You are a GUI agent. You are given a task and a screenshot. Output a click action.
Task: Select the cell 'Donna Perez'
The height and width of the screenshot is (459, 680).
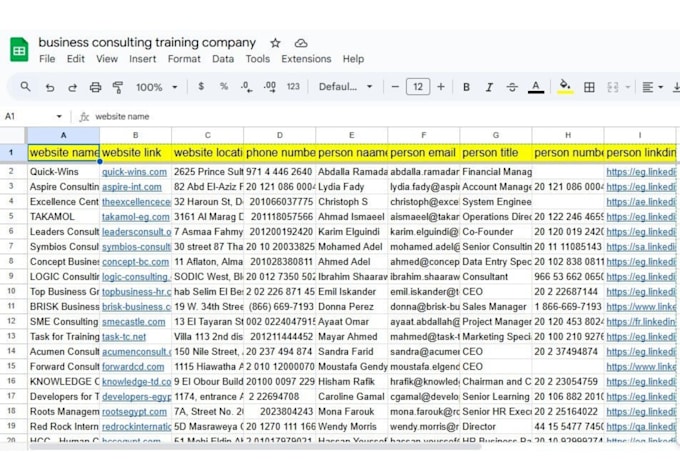(x=352, y=307)
